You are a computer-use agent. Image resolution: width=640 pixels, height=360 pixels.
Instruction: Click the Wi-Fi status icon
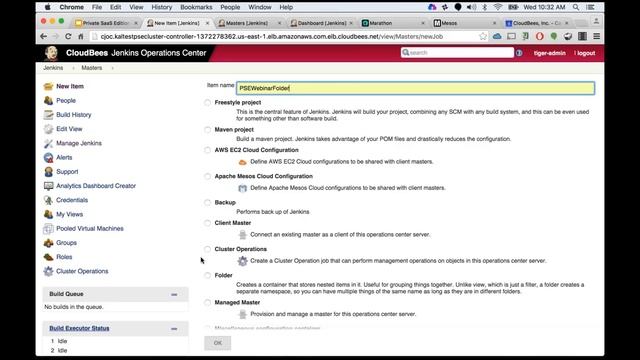[498, 7]
